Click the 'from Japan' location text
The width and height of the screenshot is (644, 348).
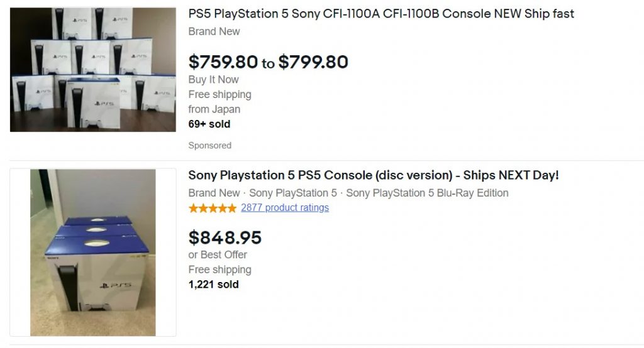(214, 109)
